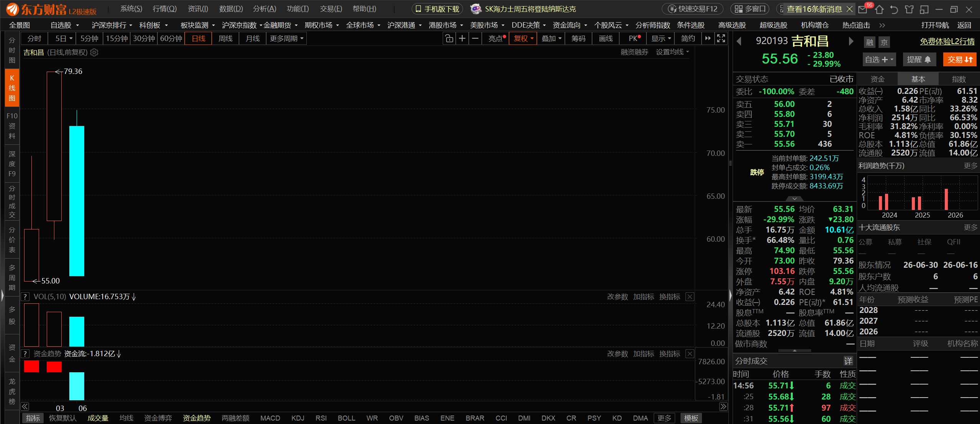Switch to 资金 tab
This screenshot has width=980, height=424.
tap(877, 79)
